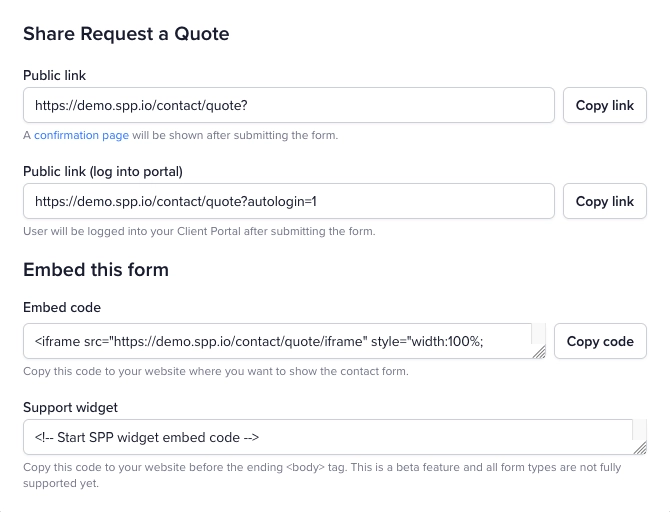The image size is (670, 512).
Task: Click the Support widget code textarea
Action: 335,437
